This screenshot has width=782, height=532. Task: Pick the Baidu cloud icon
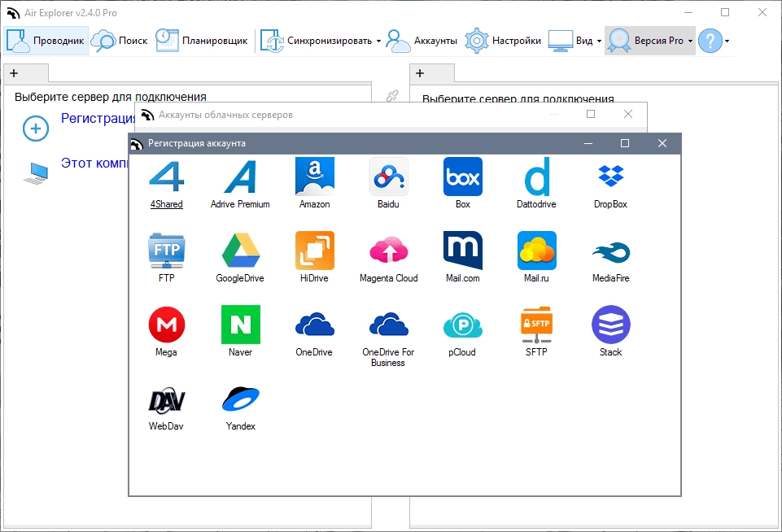coord(388,177)
